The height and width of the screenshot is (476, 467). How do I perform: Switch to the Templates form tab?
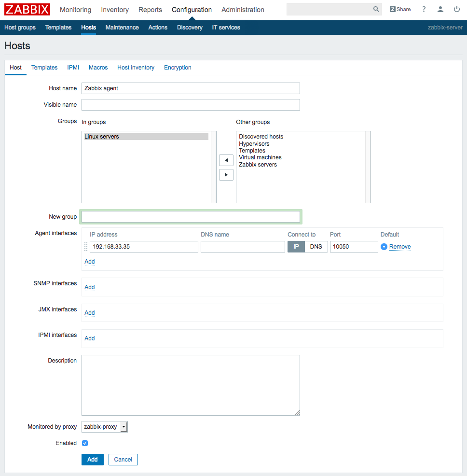pos(44,68)
